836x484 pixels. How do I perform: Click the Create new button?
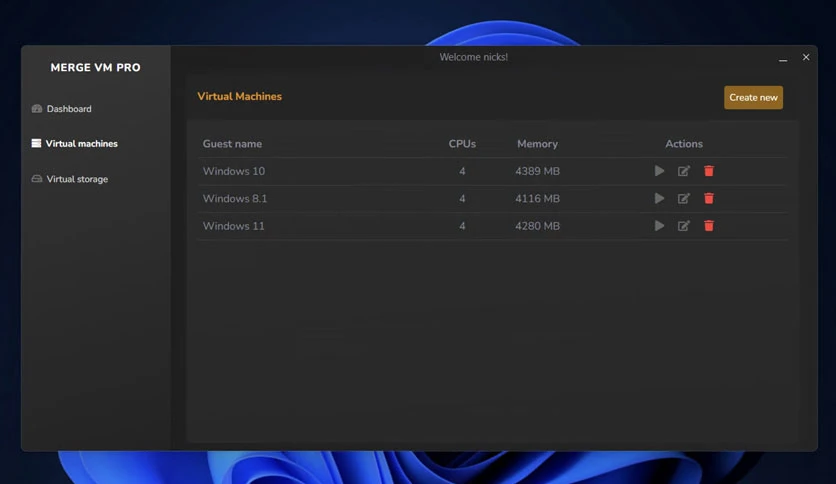point(753,98)
